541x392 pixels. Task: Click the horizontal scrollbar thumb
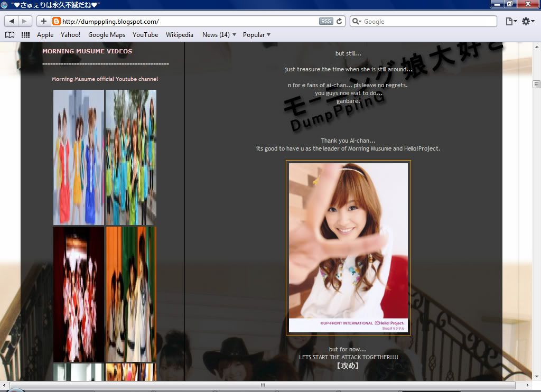pos(263,385)
